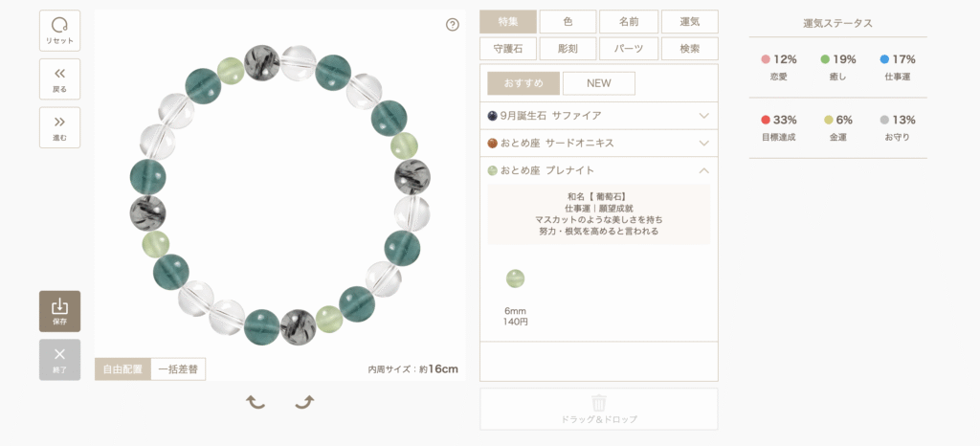Click the 終了 X button
Viewport: 980px width, 446px height.
pos(59,360)
